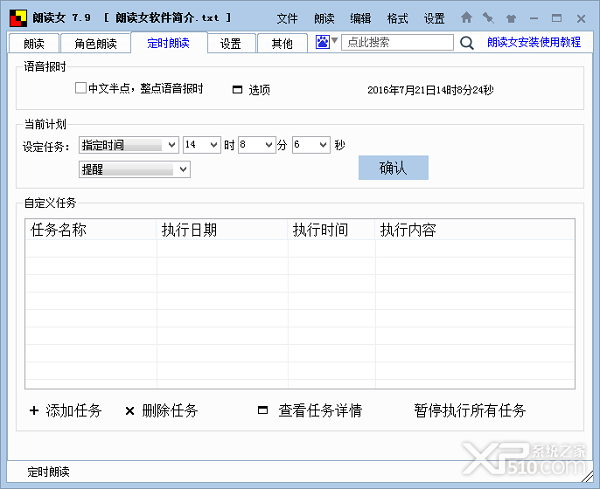This screenshot has height=489, width=600.
Task: Switch to the 角色朗读 tab
Action: (95, 43)
